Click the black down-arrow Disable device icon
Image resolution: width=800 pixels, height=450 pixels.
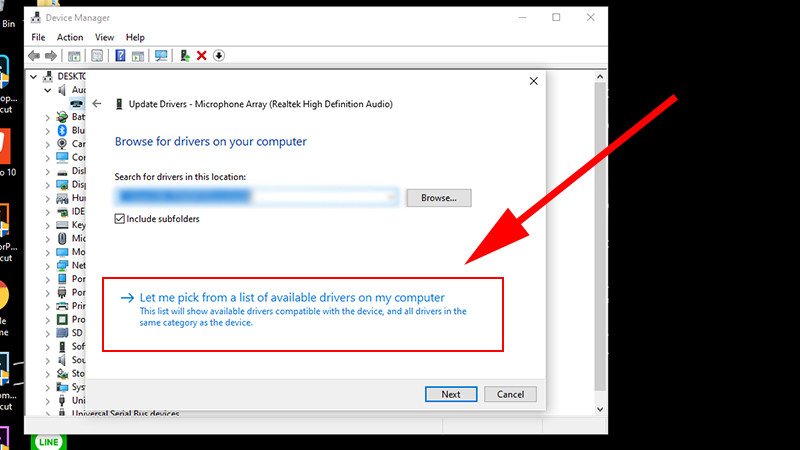219,56
